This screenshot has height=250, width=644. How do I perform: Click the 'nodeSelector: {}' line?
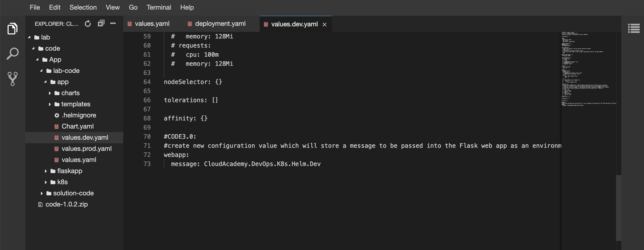pos(193,82)
